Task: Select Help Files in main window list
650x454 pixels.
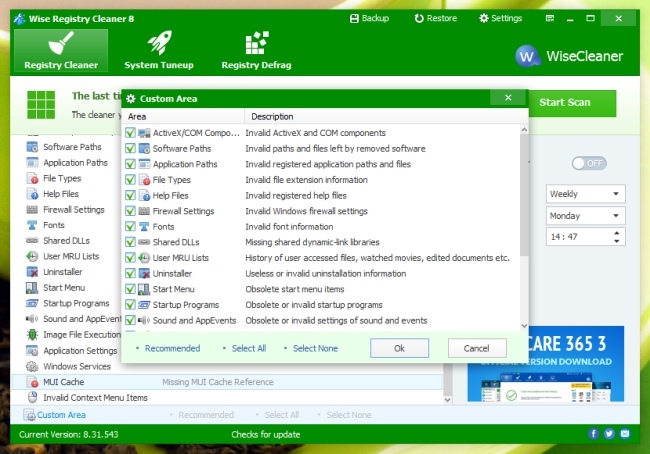Action: tap(61, 194)
